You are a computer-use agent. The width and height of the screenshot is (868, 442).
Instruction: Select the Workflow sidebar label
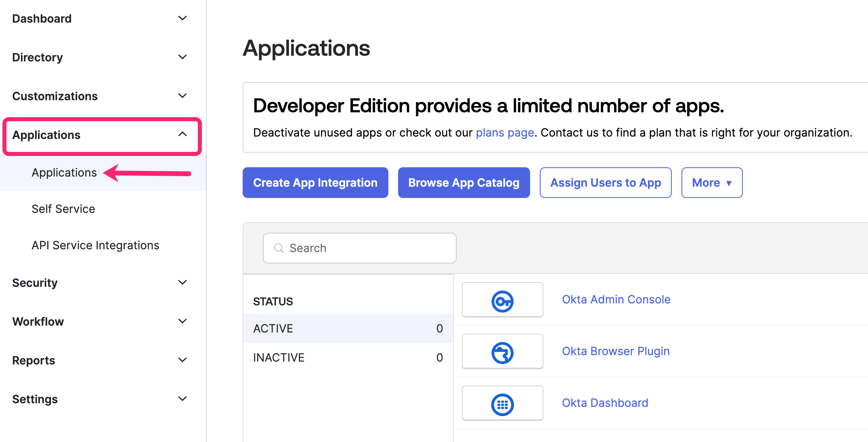38,322
